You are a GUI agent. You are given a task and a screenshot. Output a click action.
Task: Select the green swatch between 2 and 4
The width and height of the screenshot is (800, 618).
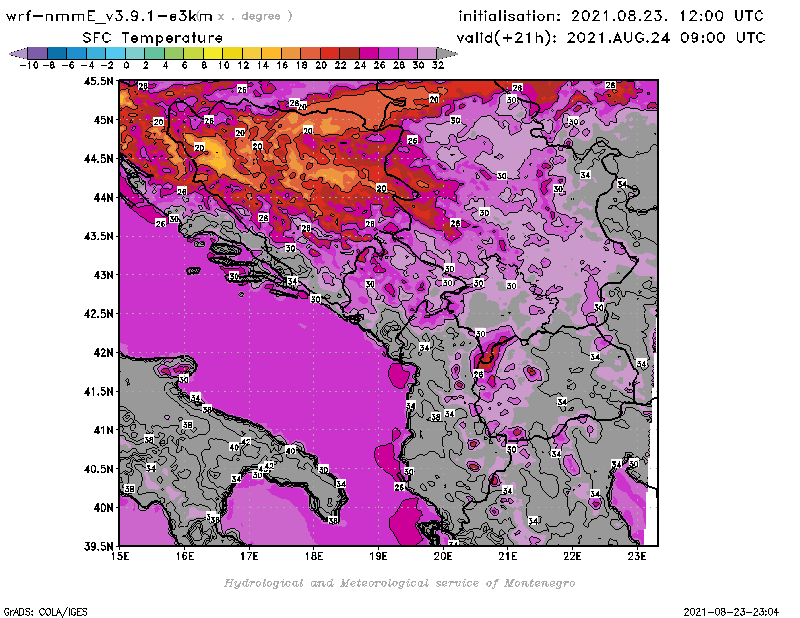155,53
